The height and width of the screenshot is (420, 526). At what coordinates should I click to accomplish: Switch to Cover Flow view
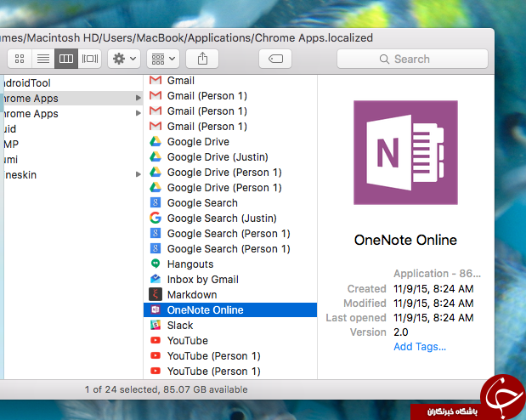pyautogui.click(x=89, y=59)
